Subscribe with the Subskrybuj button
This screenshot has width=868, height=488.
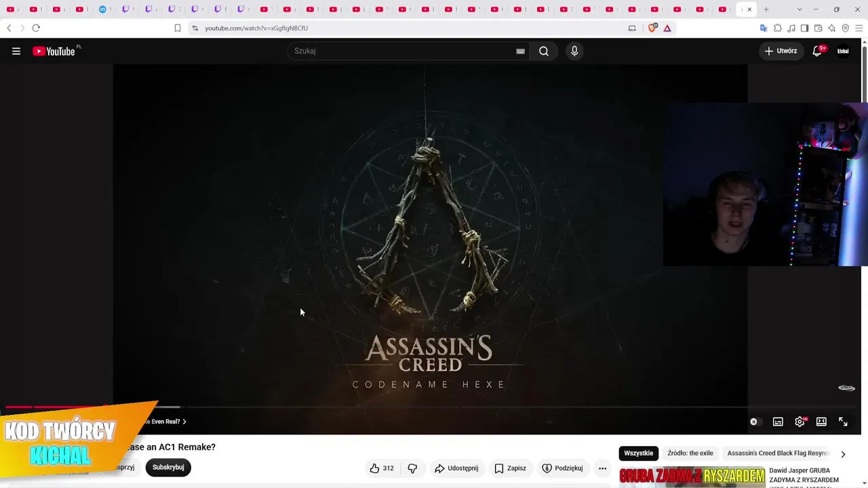[168, 467]
